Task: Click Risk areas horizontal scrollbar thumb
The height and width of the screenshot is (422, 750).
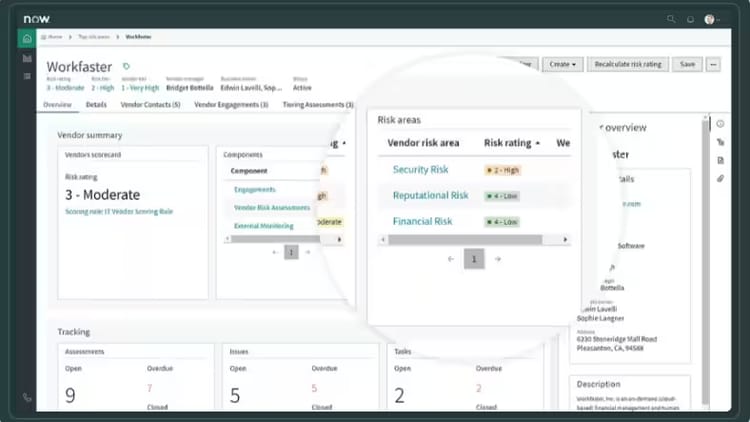Action: (465, 239)
